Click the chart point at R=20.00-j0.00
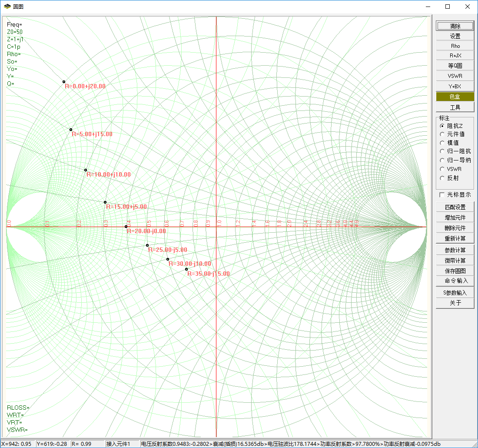The height and width of the screenshot is (448, 478). click(x=126, y=227)
